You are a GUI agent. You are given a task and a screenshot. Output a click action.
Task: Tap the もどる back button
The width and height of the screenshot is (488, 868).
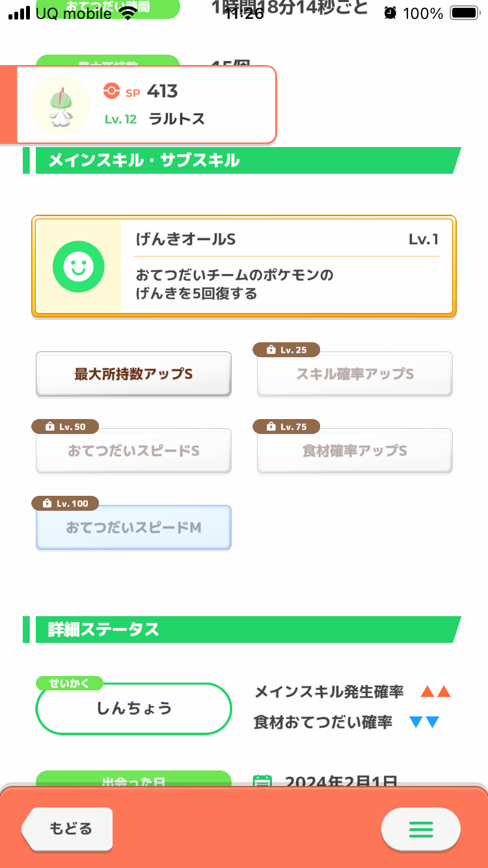(67, 829)
